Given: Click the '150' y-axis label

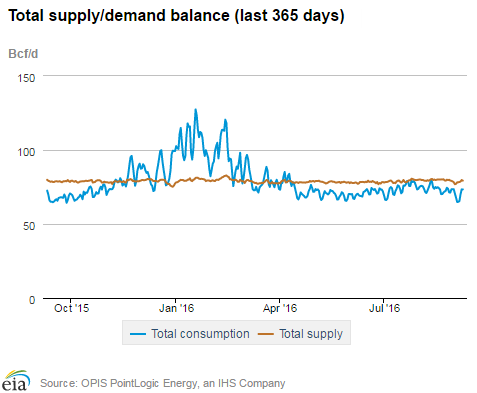Looking at the screenshot, I should click(26, 78).
